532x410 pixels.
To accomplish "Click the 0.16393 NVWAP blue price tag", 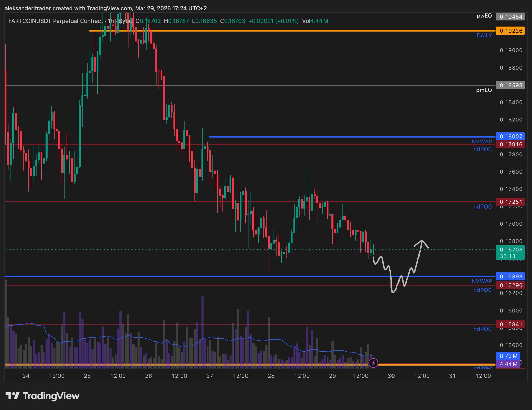I will 510,276.
